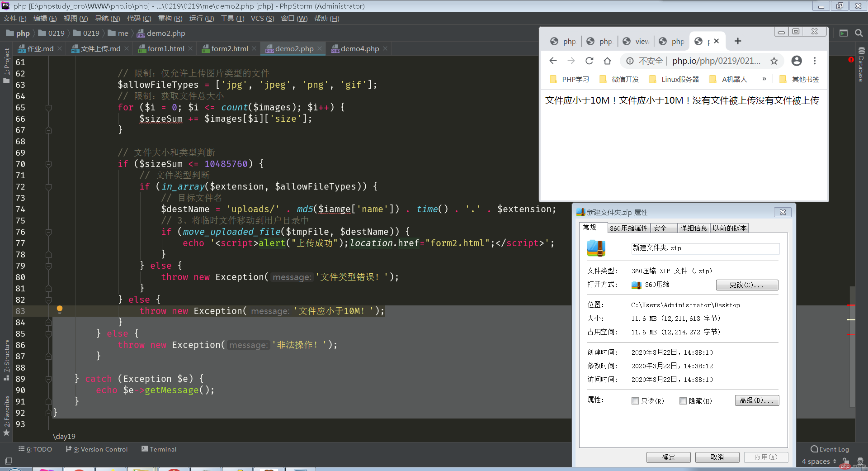Screen dimensions: 868x471
Task: Open the Terminal tool window
Action: pos(159,449)
